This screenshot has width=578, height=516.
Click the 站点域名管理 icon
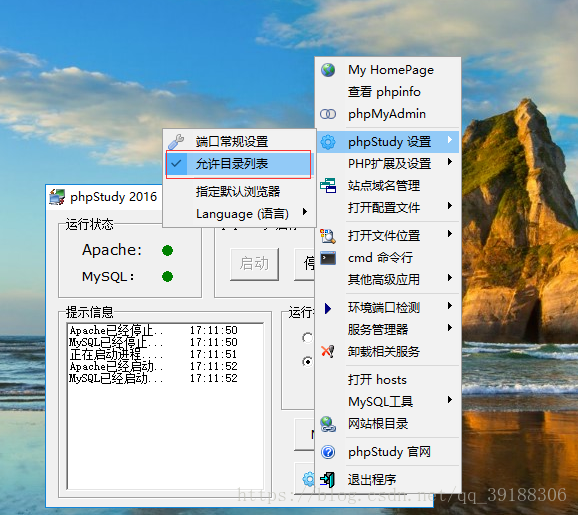tap(328, 185)
